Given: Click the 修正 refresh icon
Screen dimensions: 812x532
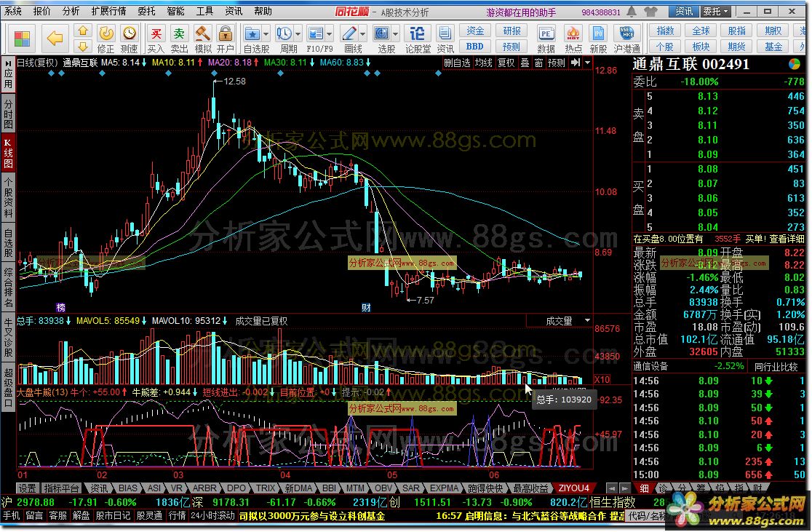Looking at the screenshot, I should [x=106, y=33].
